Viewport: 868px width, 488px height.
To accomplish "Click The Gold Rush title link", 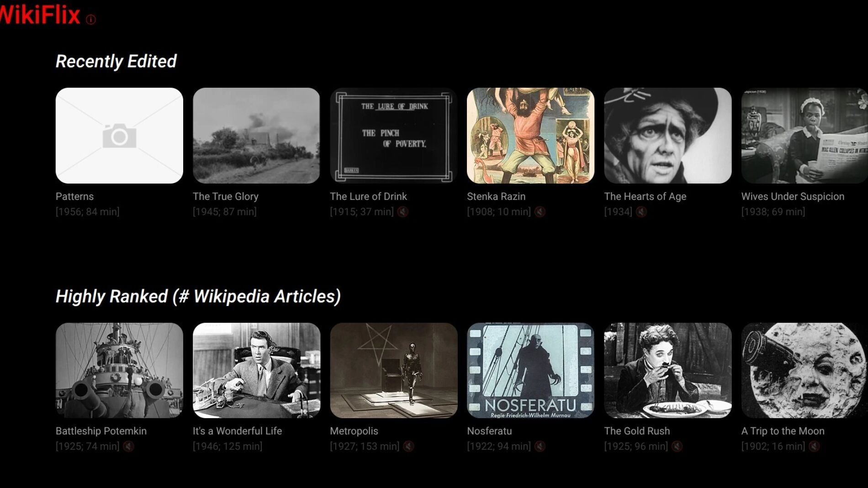I will point(637,431).
